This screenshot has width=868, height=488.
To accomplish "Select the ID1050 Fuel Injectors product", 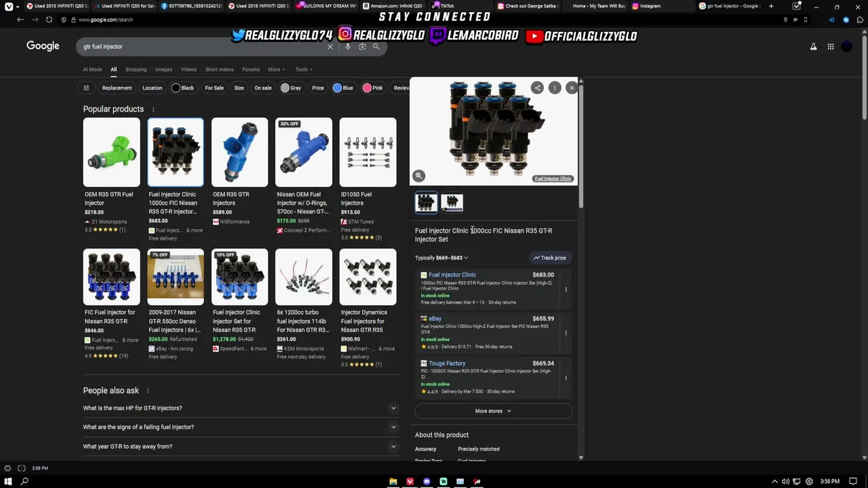I will coord(368,180).
